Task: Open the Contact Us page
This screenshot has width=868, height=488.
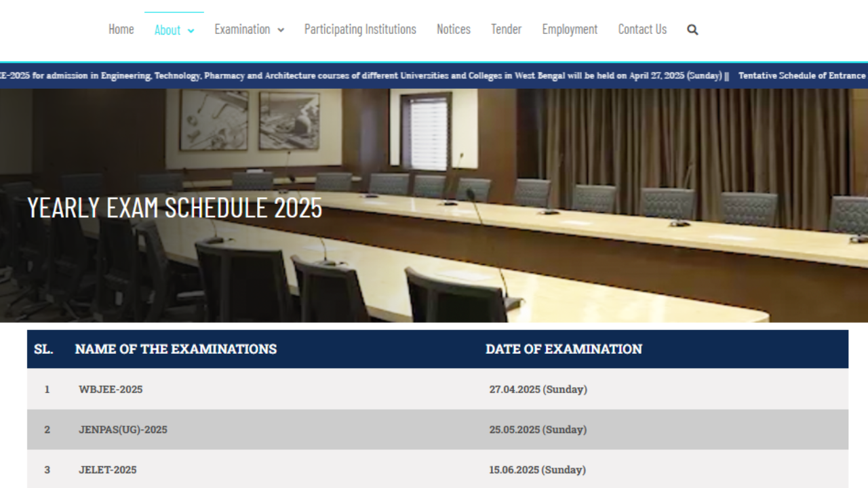Action: pos(642,29)
